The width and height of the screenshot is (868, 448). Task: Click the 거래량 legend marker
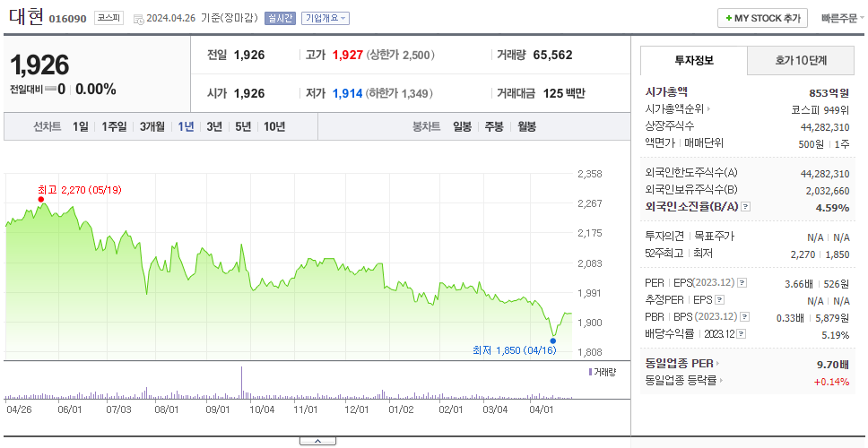click(x=590, y=372)
